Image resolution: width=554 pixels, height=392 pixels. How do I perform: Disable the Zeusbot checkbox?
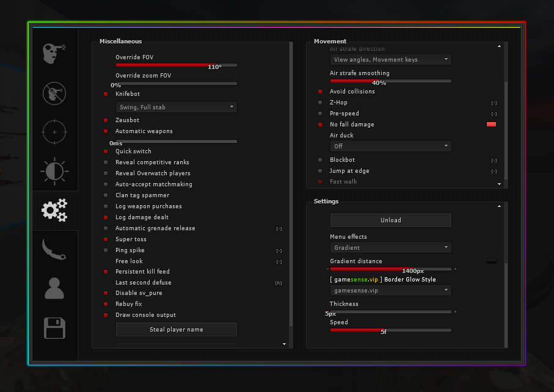[x=106, y=120]
